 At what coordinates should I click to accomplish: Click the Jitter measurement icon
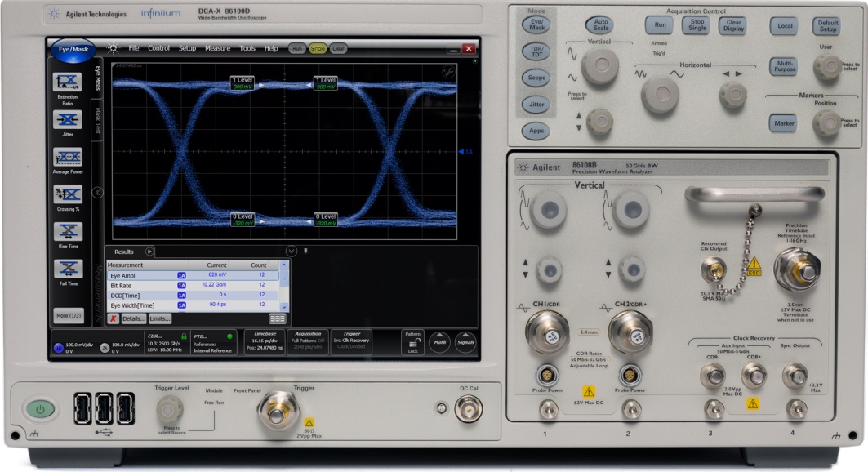68,121
